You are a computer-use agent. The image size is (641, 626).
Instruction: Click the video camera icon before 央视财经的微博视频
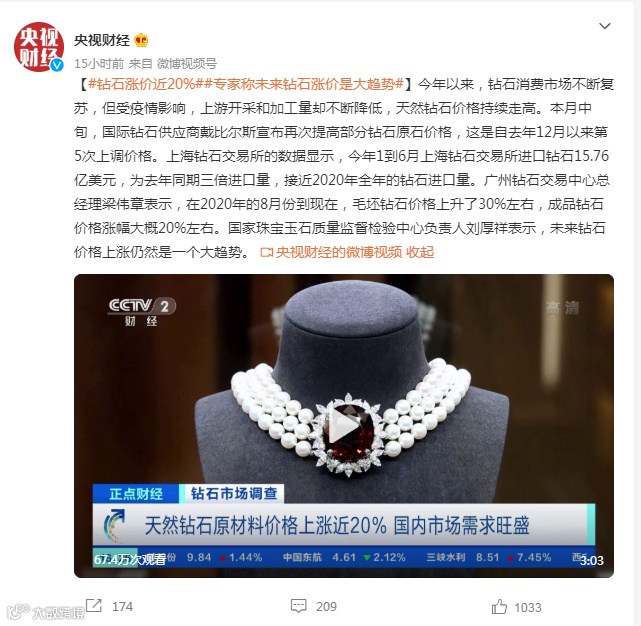coord(266,252)
